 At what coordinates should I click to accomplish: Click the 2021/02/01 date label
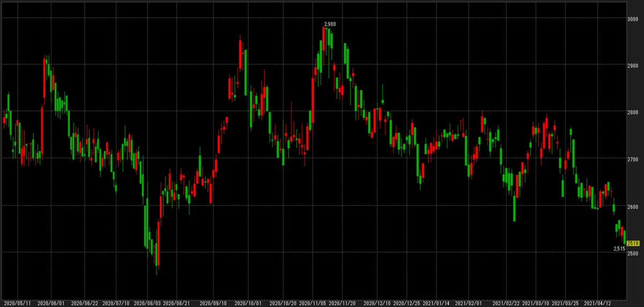click(469, 303)
